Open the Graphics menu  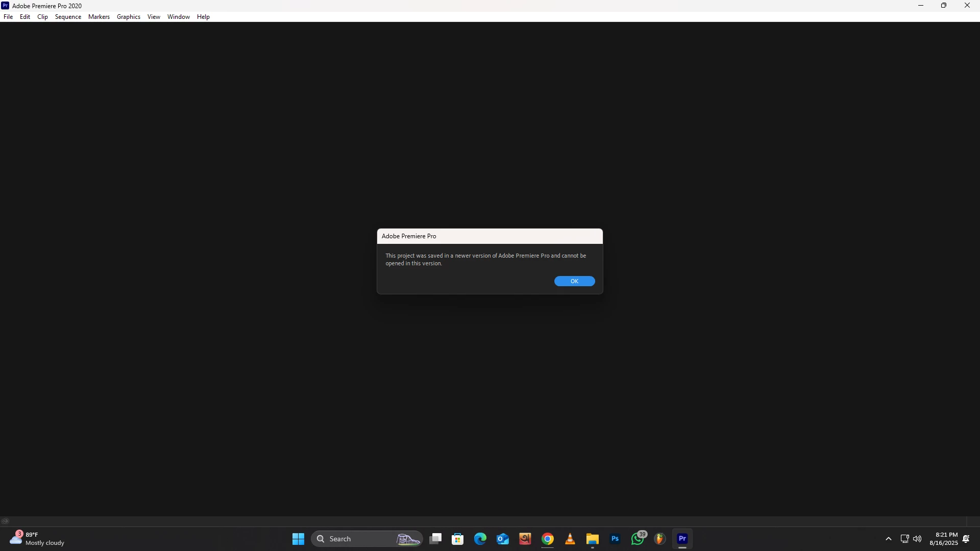[x=128, y=17]
